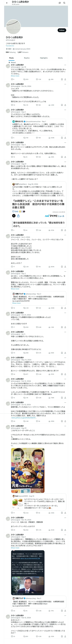View analytics of the 372K-view Aug 31 post

tap(51, 230)
